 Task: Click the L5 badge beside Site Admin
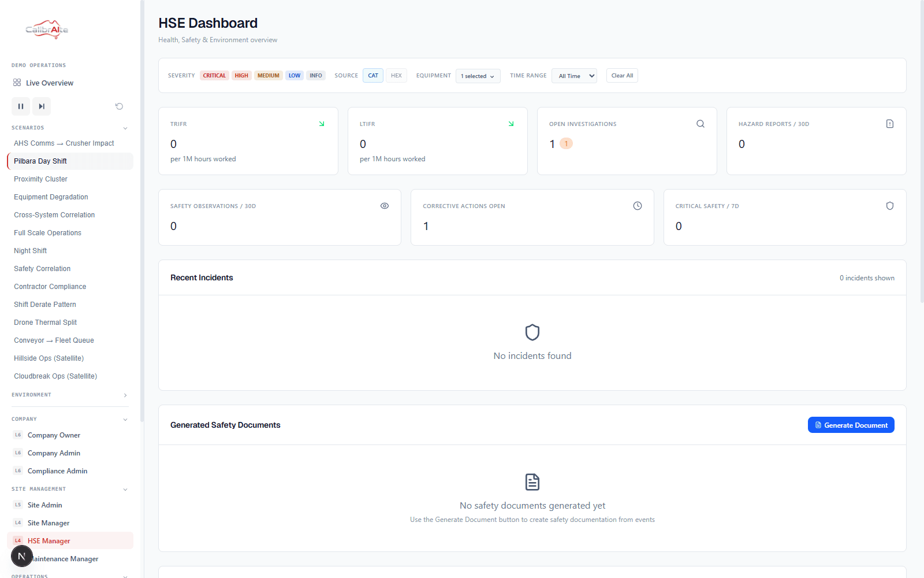[x=18, y=505]
